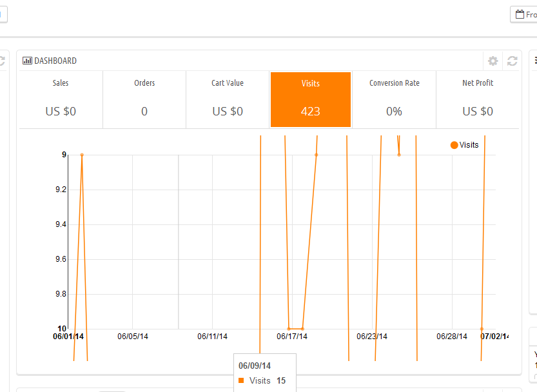Open the Net Profit tab
This screenshot has width=537, height=392.
pyautogui.click(x=478, y=100)
